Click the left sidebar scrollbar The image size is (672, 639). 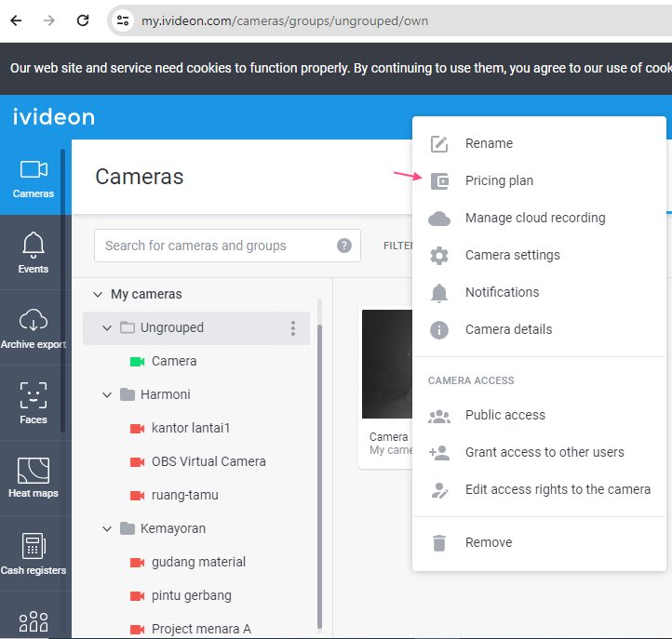62,291
